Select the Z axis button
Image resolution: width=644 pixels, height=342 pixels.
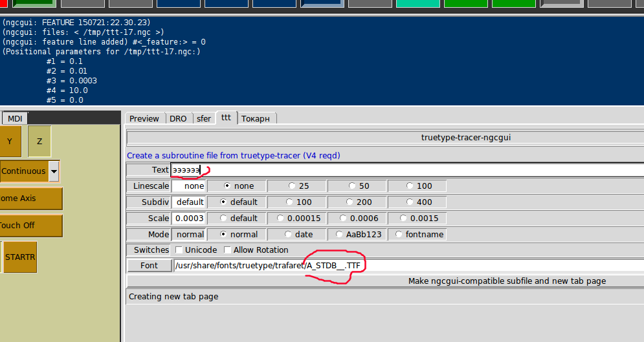coord(39,142)
